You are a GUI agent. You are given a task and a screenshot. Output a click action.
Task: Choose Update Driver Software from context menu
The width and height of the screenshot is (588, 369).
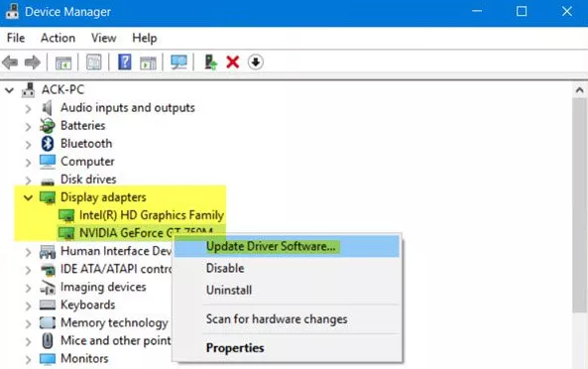pos(287,246)
